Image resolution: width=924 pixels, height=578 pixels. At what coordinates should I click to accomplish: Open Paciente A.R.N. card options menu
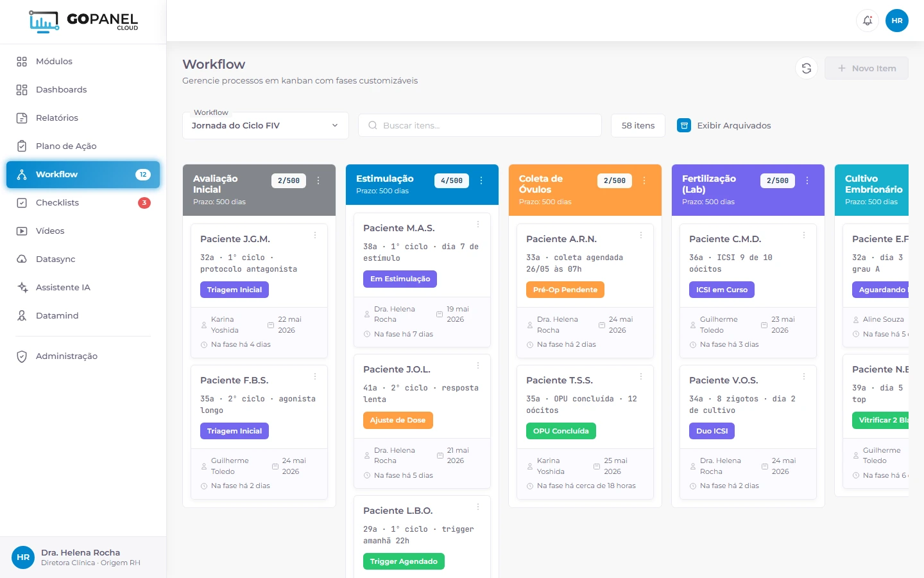[x=641, y=235]
